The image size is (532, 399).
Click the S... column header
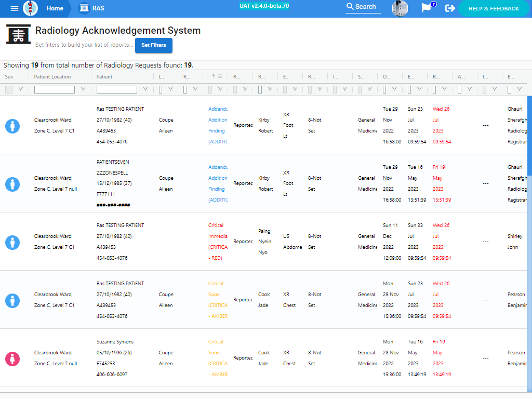362,77
